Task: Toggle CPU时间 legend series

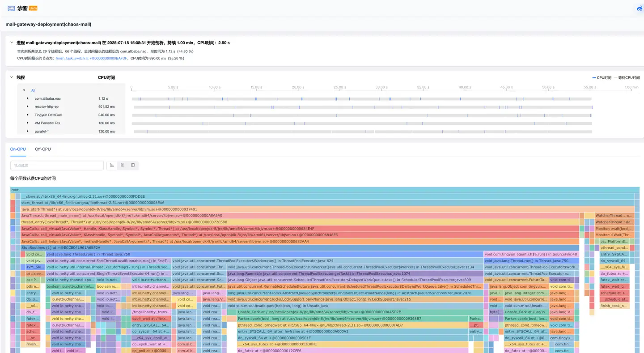Action: 602,77
